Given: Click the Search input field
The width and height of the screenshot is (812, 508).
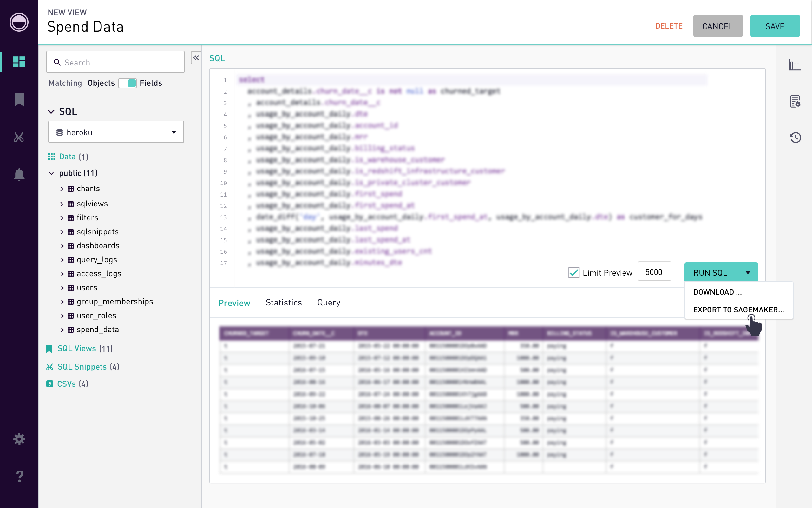Looking at the screenshot, I should pyautogui.click(x=115, y=62).
